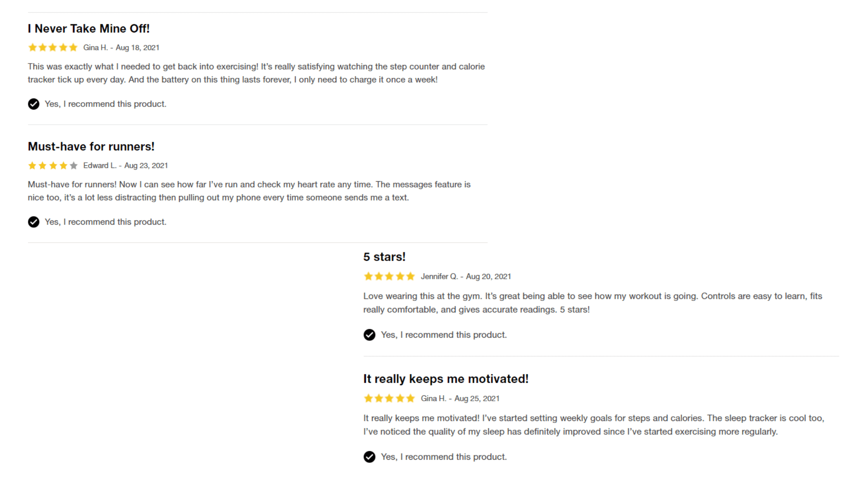868x488 pixels.
Task: Click the review text about the sleep tracker
Action: click(594, 425)
